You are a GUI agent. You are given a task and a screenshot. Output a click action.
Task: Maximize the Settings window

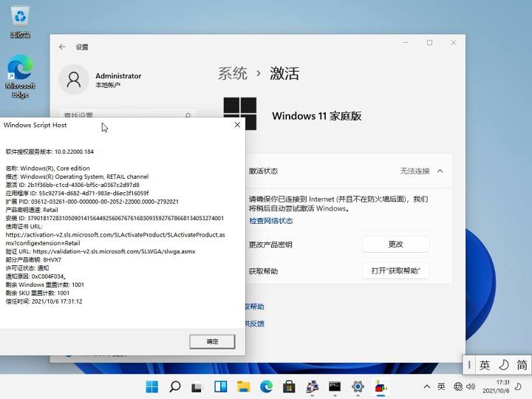[x=429, y=42]
